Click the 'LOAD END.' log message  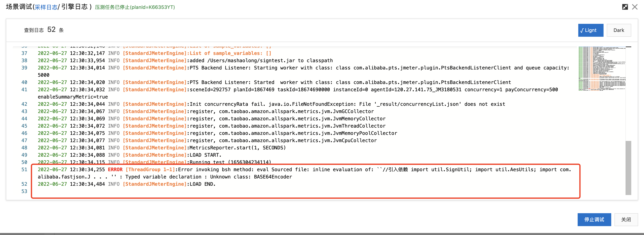point(202,184)
